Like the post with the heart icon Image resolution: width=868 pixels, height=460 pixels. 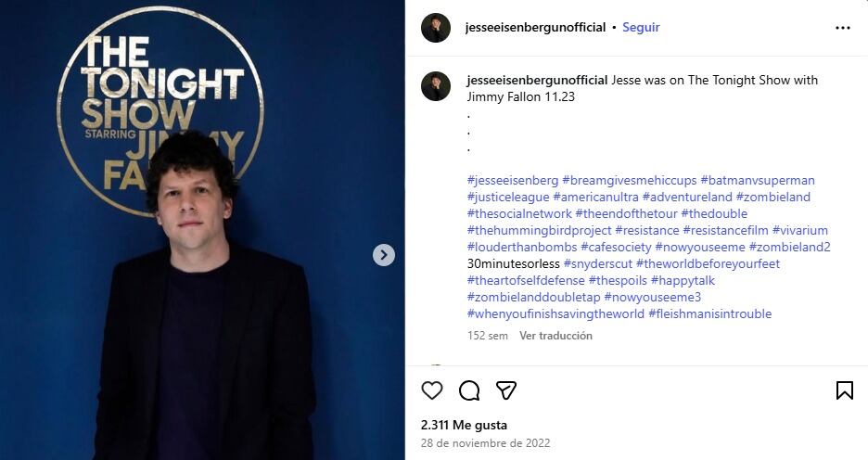[432, 390]
